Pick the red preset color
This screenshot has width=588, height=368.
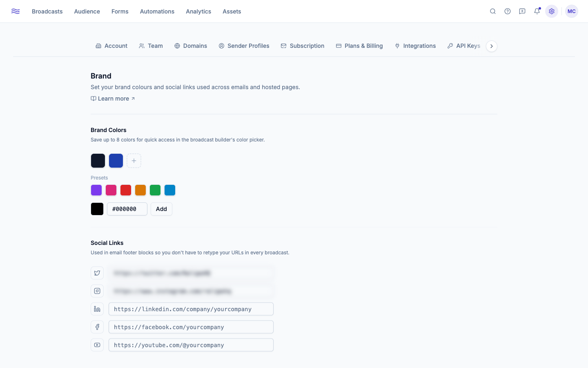tap(126, 190)
